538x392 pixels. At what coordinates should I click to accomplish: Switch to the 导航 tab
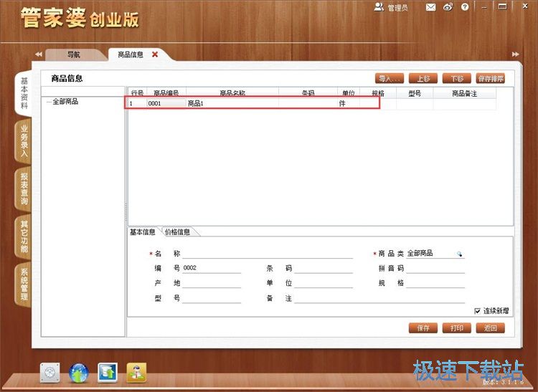tap(74, 54)
